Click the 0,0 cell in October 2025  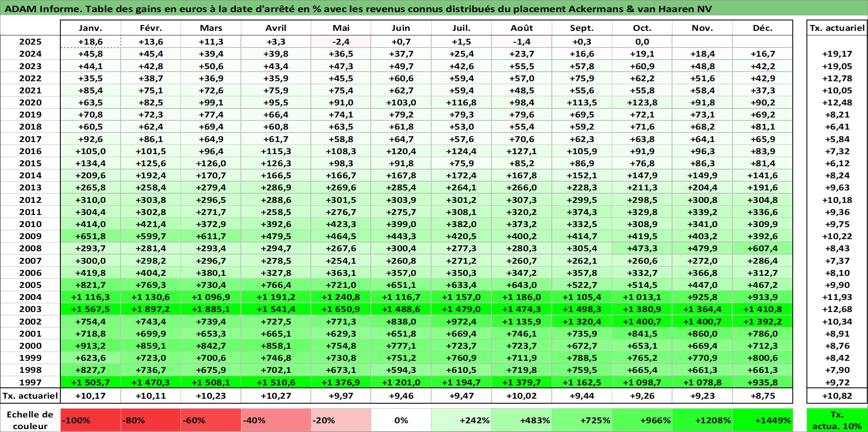pyautogui.click(x=642, y=42)
